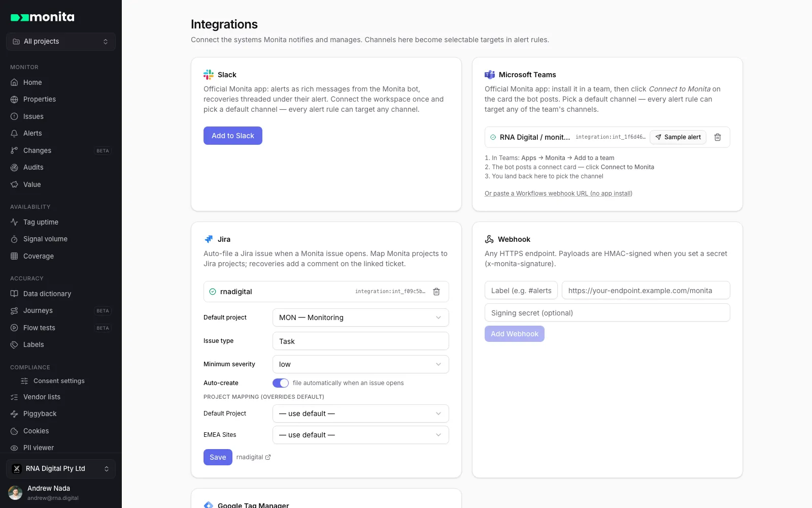Click the Changes branch icon
812x508 pixels.
click(x=14, y=150)
